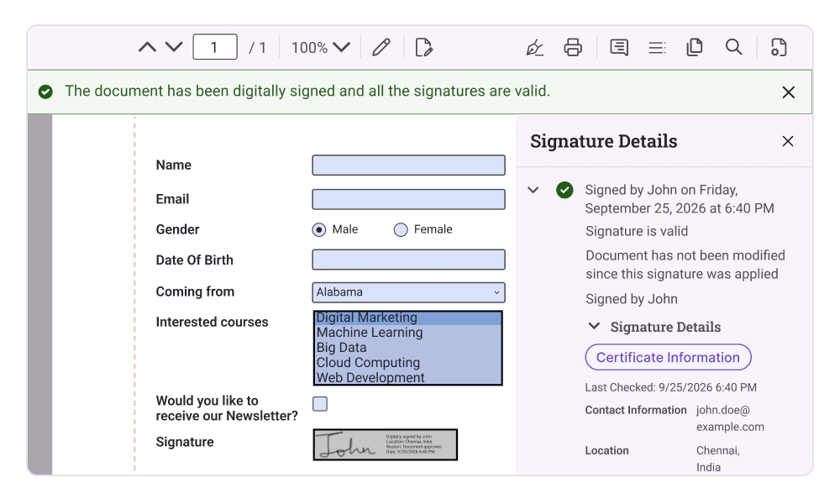Tick the Newsletter checkbox
840x504 pixels.
pos(320,404)
